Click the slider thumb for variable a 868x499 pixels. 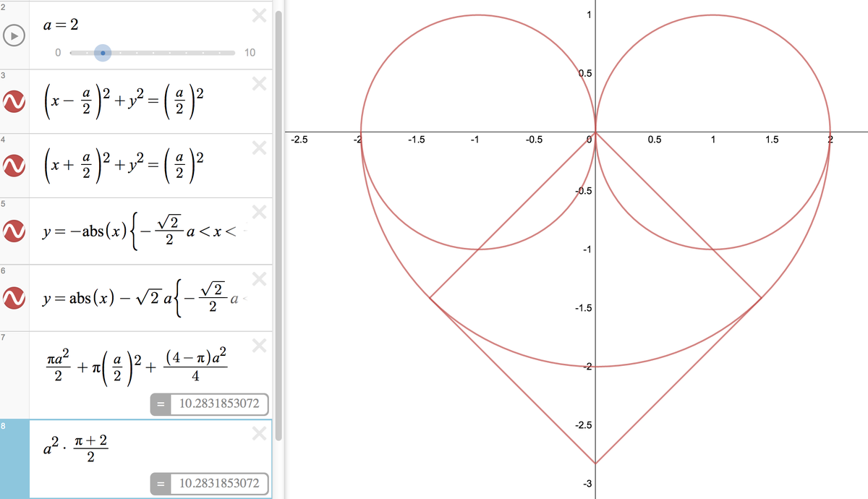103,52
